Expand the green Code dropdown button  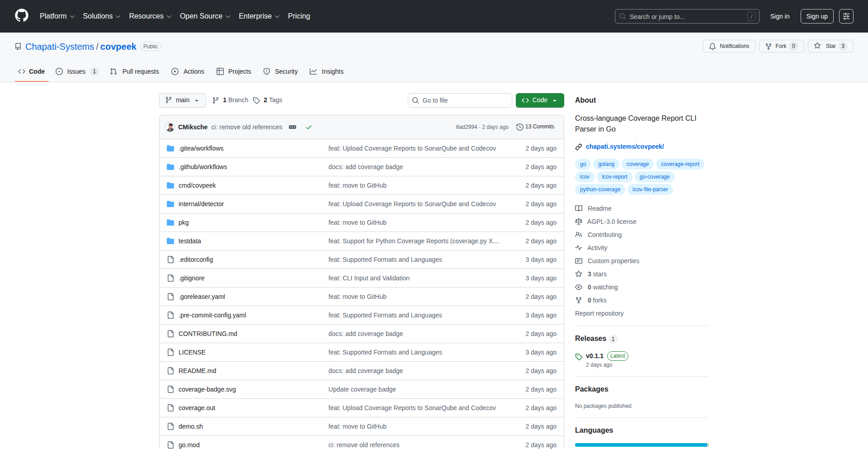pos(539,100)
